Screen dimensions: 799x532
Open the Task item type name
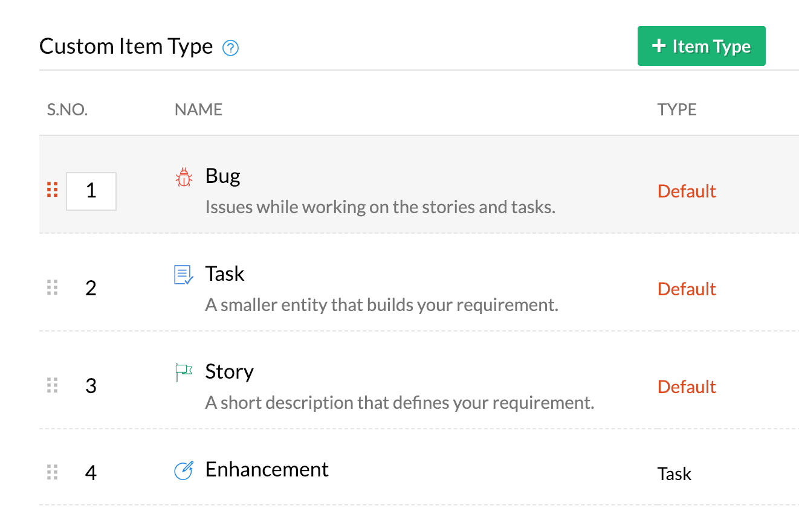pyautogui.click(x=225, y=274)
